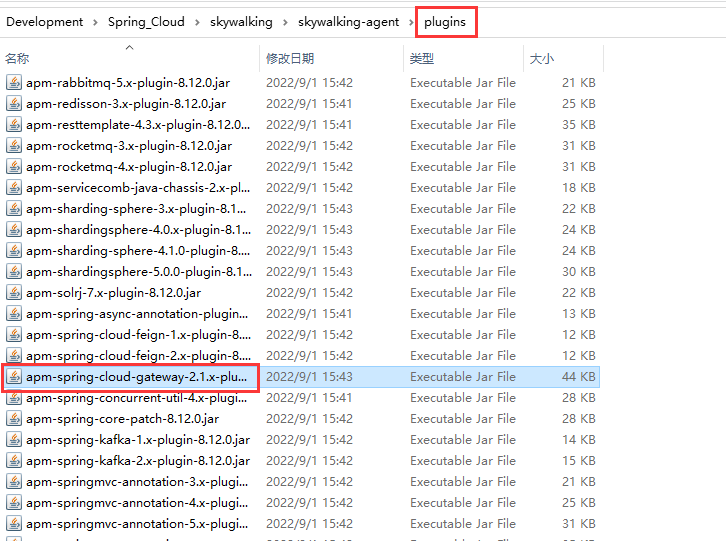Expand chevron after Development breadcrumb
The height and width of the screenshot is (541, 726).
click(95, 22)
